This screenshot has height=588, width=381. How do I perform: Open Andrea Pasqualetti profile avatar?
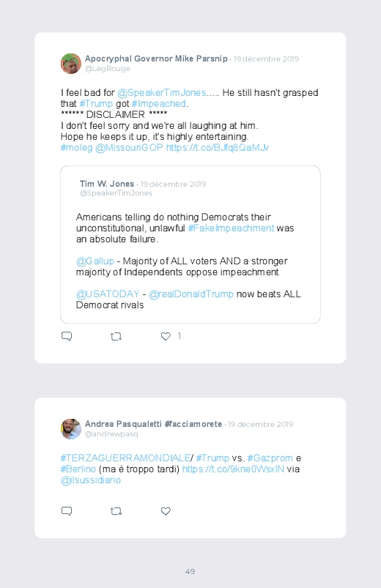coord(71,428)
